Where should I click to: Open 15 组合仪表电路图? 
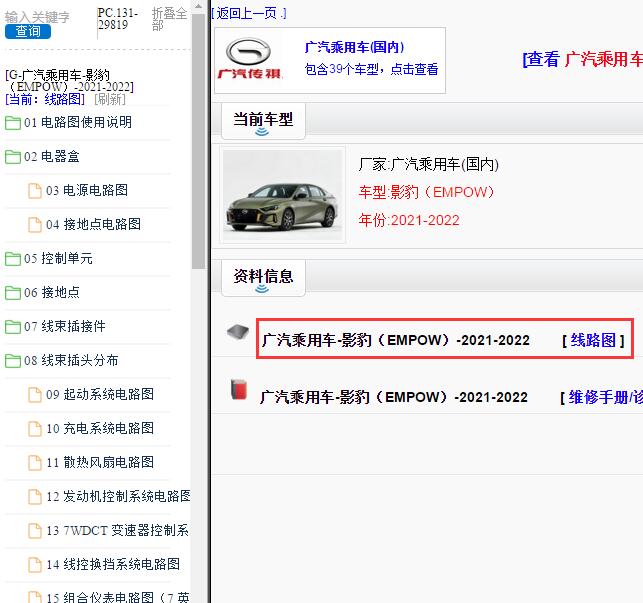pyautogui.click(x=118, y=597)
